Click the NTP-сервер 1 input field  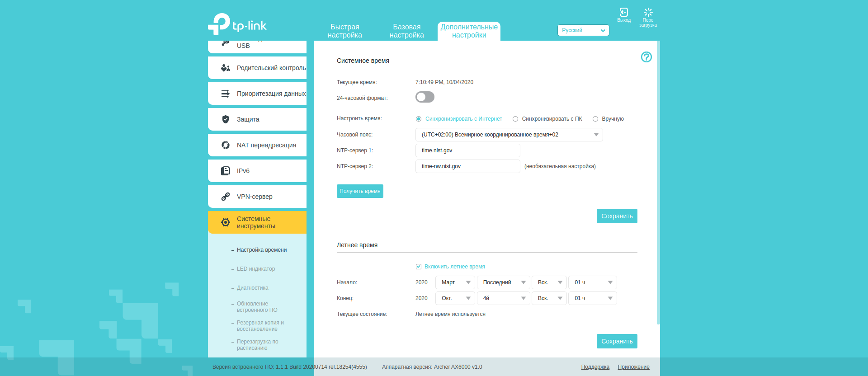click(x=467, y=150)
